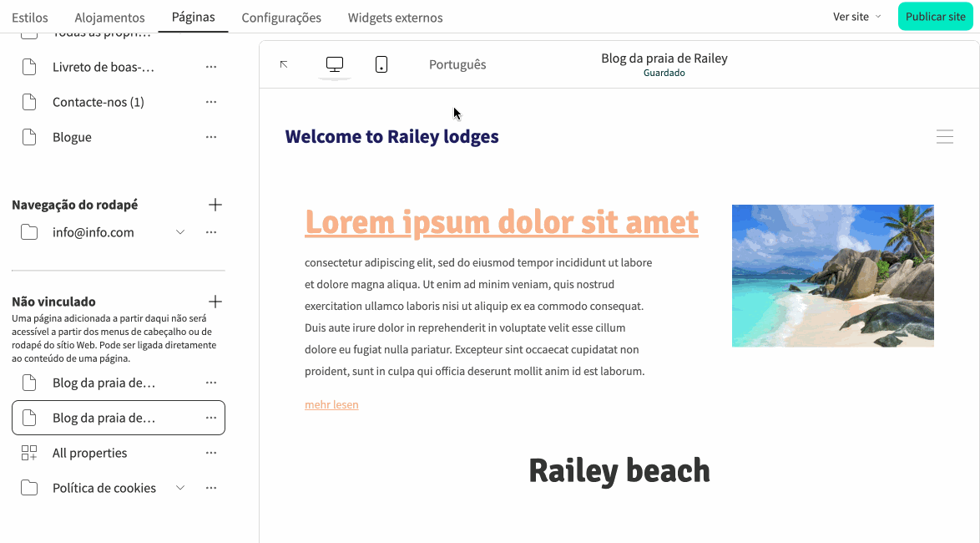Switch to the Estilos tab
This screenshot has height=543, width=980.
pyautogui.click(x=30, y=18)
